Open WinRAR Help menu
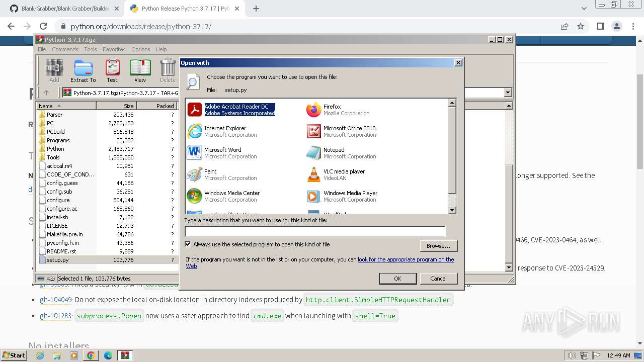The height and width of the screenshot is (362, 644). pos(161,49)
